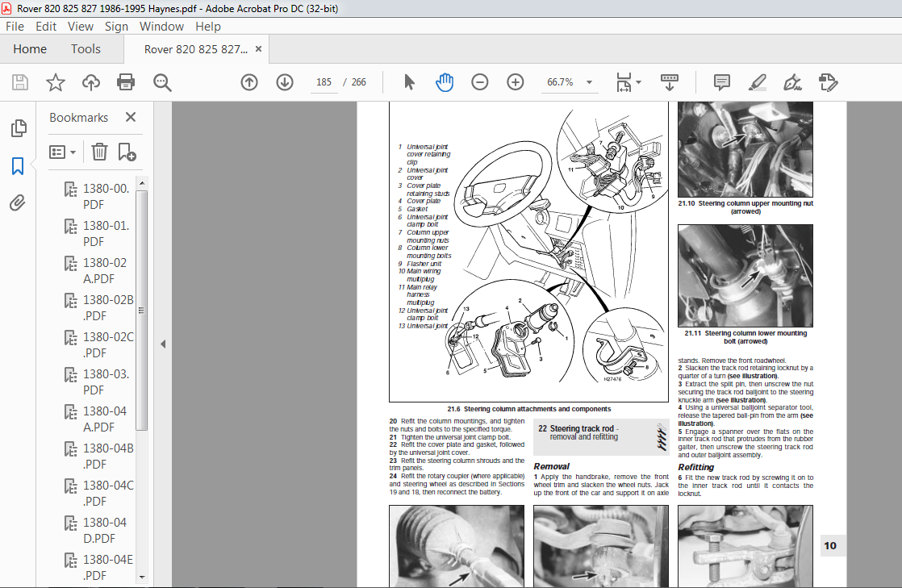Open bookmark 1380-04C.PDF
The image size is (902, 588).
tap(101, 493)
